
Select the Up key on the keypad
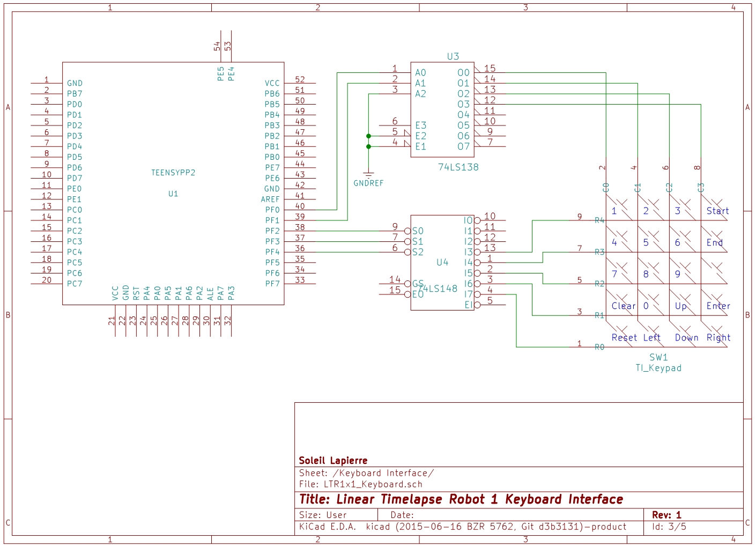coord(680,306)
